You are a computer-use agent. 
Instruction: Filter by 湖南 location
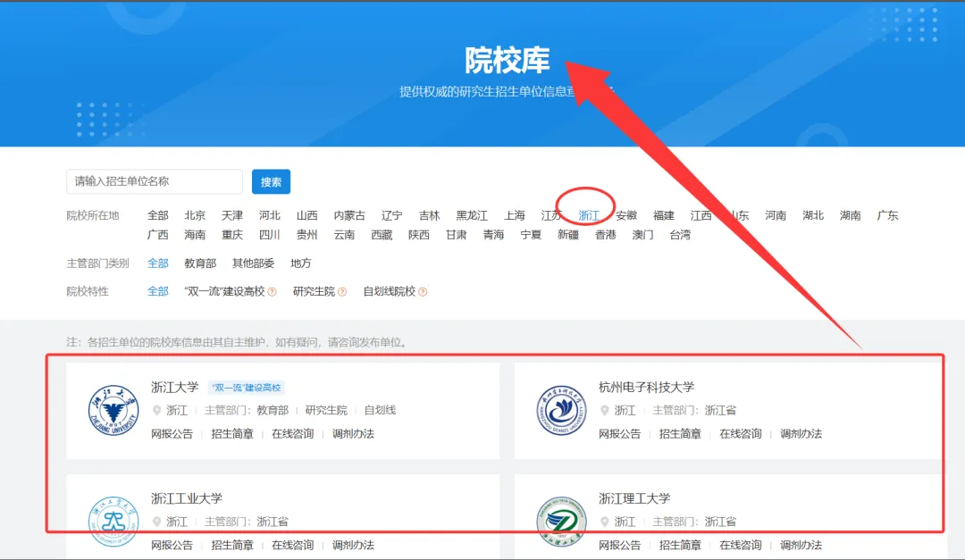click(851, 215)
